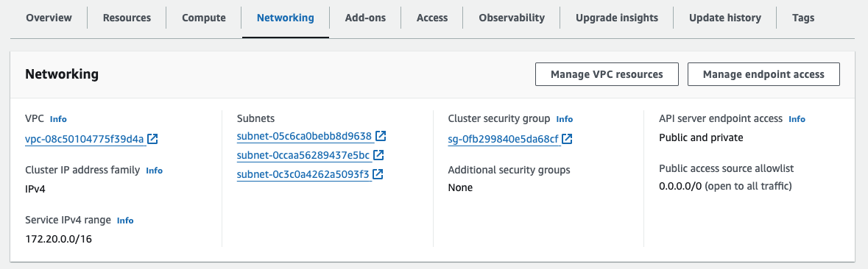Select the 'Additional security groups' label
Viewport: 868px width, 269px height.
coord(509,170)
